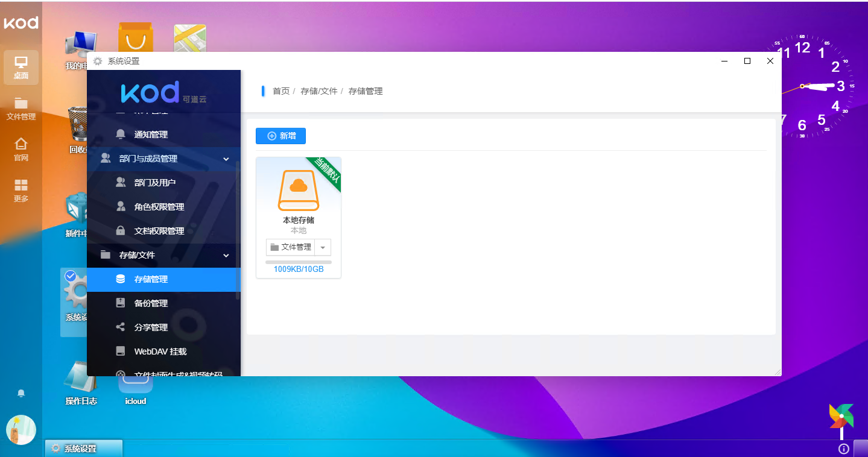Click the 新增 add storage button

pyautogui.click(x=280, y=136)
